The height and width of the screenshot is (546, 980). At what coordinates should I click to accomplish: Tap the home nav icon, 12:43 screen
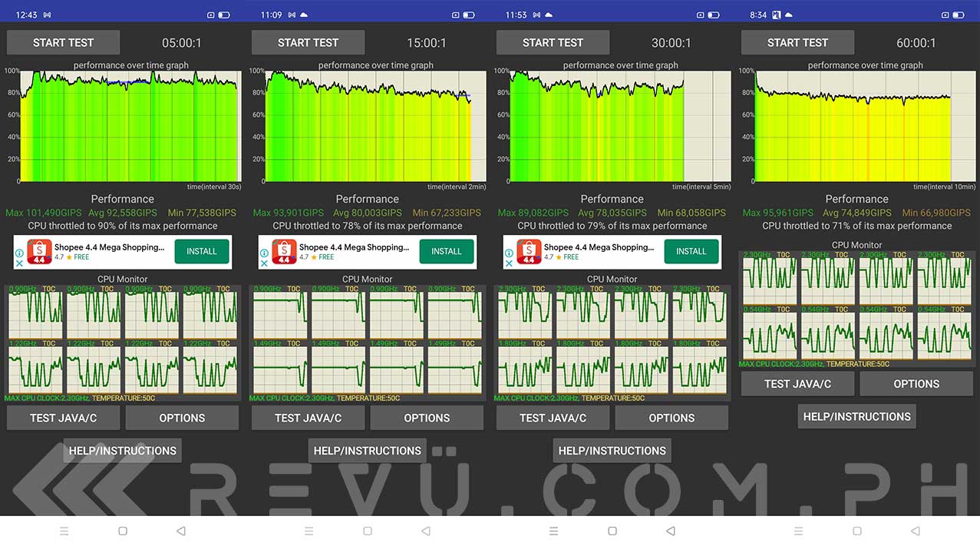[123, 531]
